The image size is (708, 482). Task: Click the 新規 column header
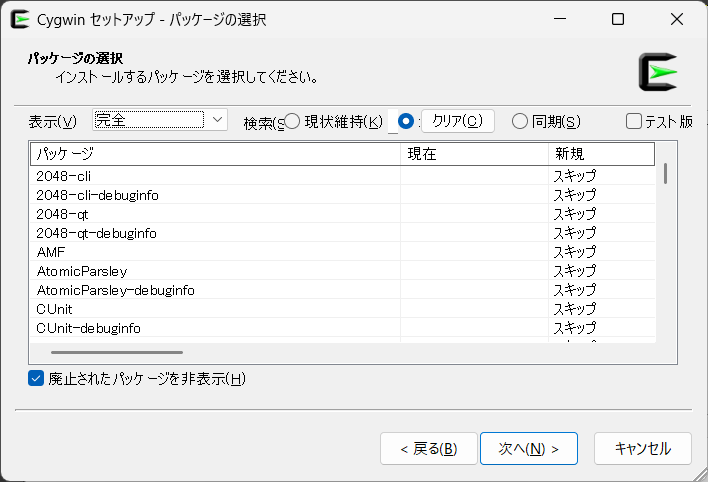601,154
